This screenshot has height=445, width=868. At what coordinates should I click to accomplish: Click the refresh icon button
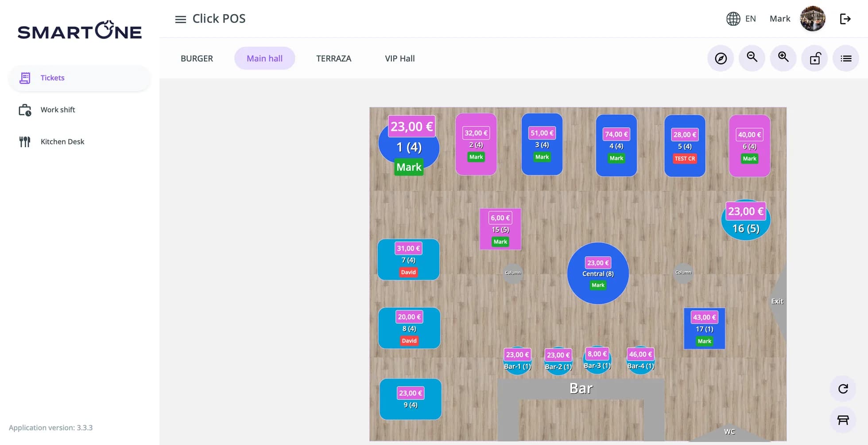coord(843,389)
